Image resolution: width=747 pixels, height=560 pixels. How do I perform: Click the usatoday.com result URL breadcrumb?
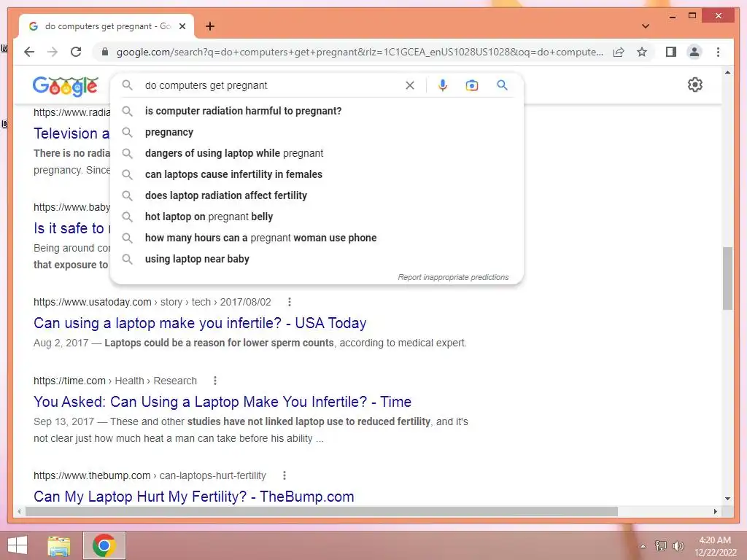tap(152, 302)
